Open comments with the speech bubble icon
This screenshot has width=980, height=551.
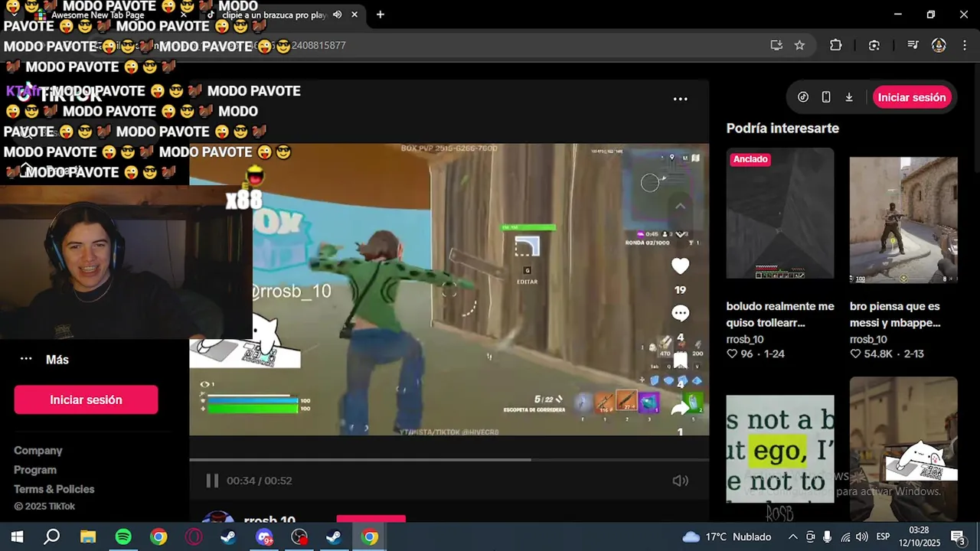[x=680, y=313]
